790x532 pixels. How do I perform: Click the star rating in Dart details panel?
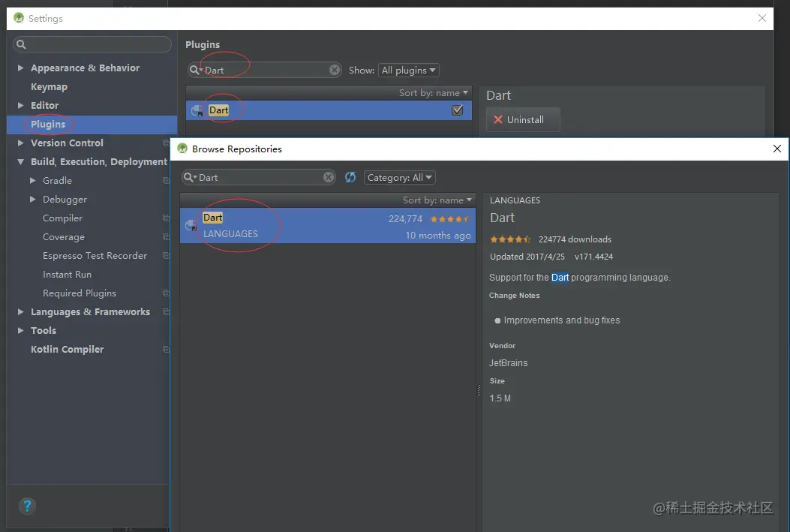pos(510,239)
